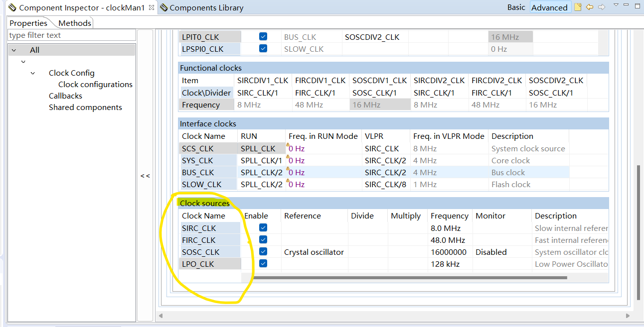Disable the LPIT0_CLK enable checkbox
Screen dimensions: 644x327
pos(263,36)
